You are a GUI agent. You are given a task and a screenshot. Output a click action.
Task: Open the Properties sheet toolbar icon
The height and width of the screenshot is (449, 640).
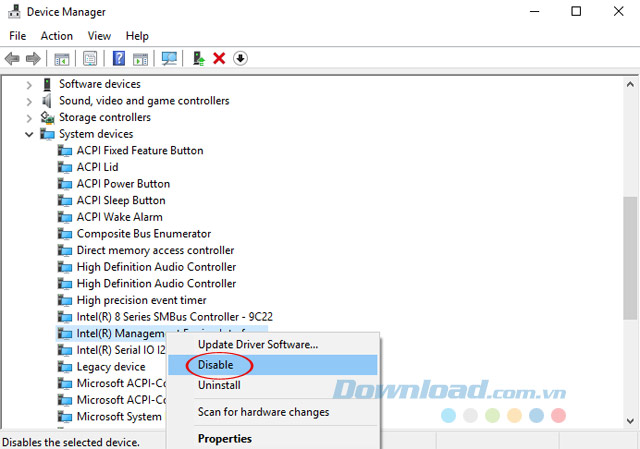click(x=90, y=58)
